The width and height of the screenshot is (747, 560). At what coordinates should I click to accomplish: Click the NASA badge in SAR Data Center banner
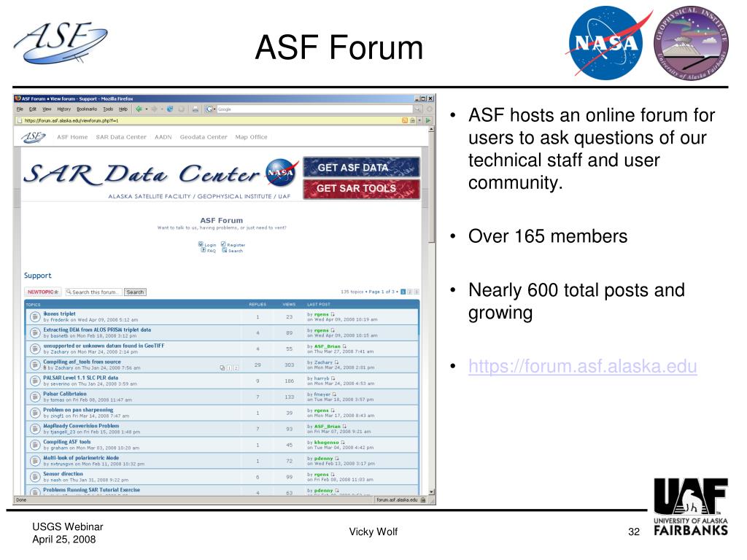(x=281, y=172)
